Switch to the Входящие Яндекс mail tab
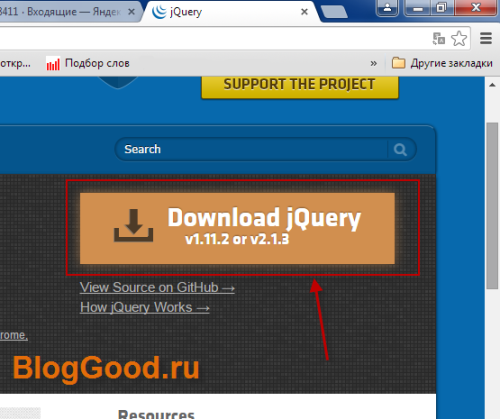Screen dimensions: 500x419 coord(67,12)
